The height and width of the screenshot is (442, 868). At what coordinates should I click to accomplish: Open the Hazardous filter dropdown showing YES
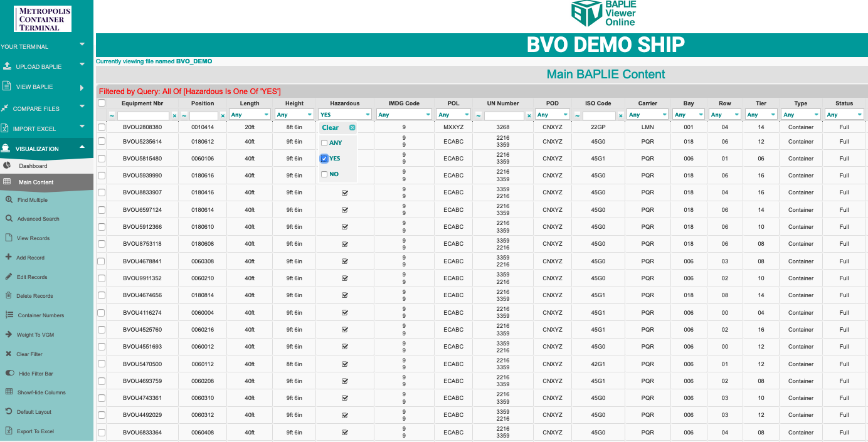click(345, 115)
